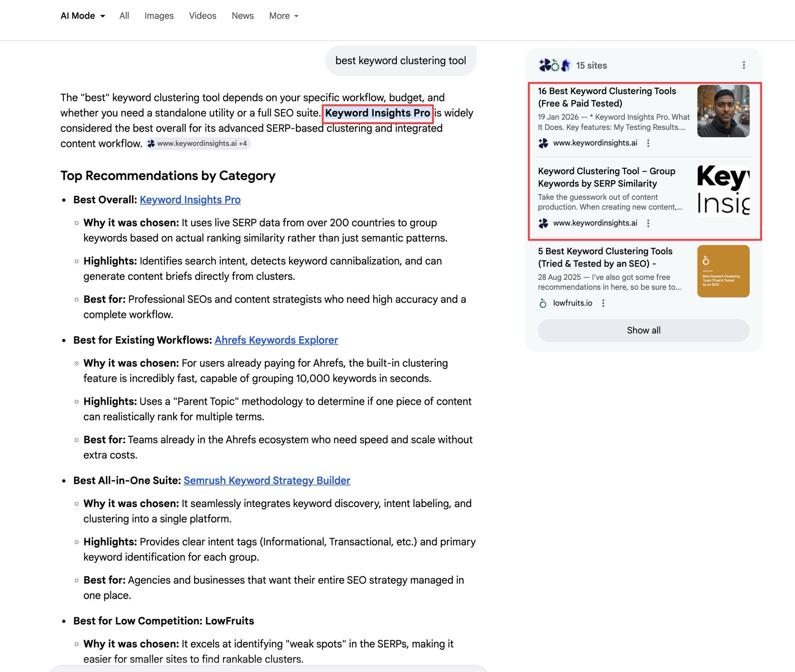Image resolution: width=795 pixels, height=672 pixels.
Task: Click the lowfruits.io favicon icon
Action: click(x=543, y=303)
